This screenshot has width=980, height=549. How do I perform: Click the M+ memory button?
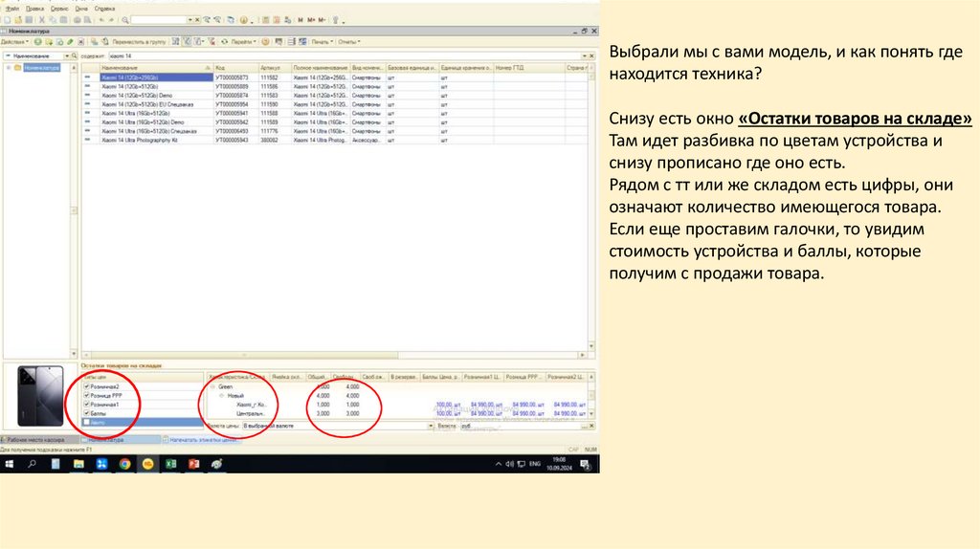click(x=311, y=20)
